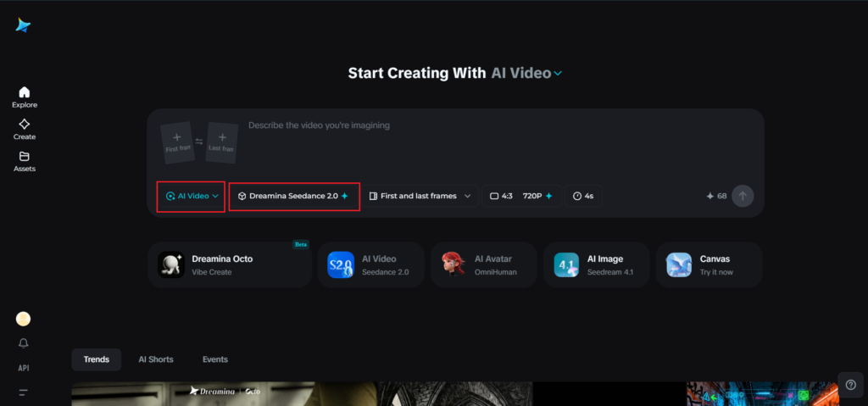
Task: Swap first and last frames icon
Action: (x=199, y=142)
